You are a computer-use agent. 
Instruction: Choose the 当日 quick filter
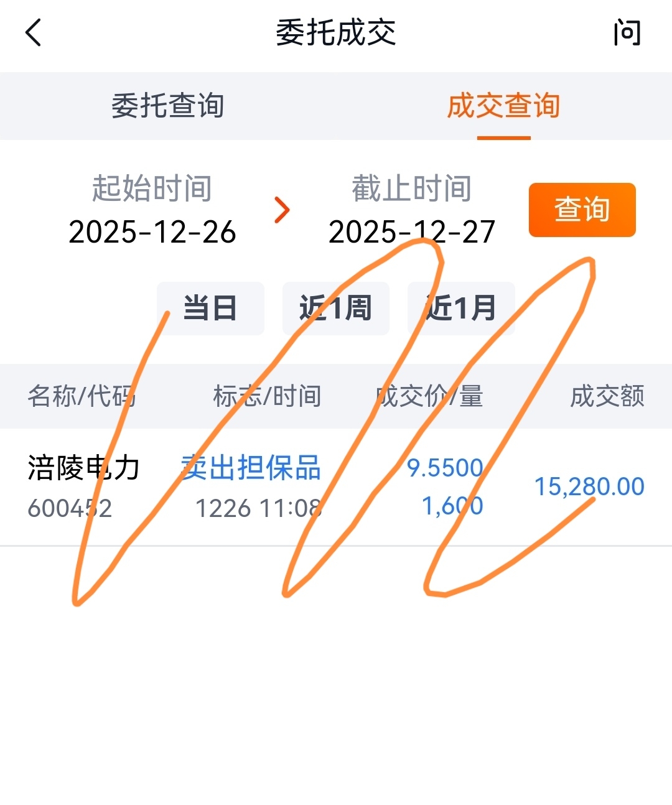click(x=210, y=308)
